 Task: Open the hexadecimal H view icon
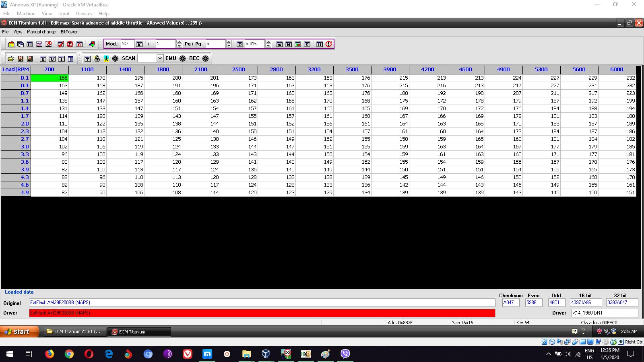click(30, 44)
